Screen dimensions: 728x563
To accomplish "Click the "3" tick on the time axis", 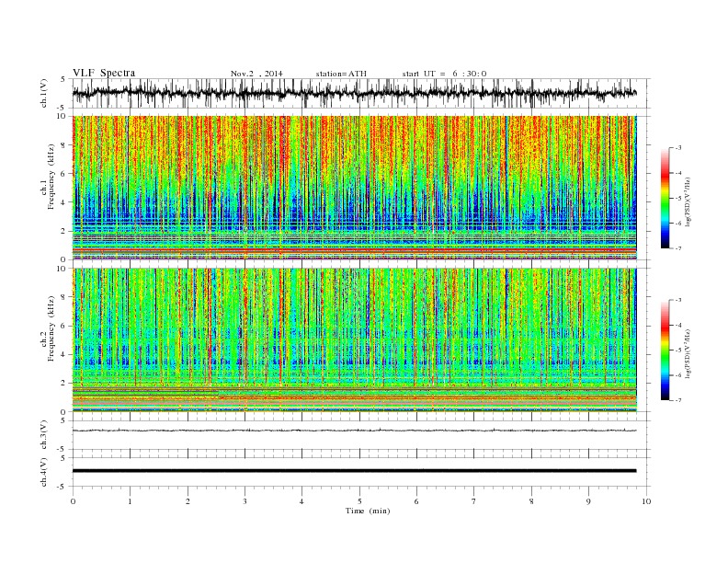I will pyautogui.click(x=245, y=501).
